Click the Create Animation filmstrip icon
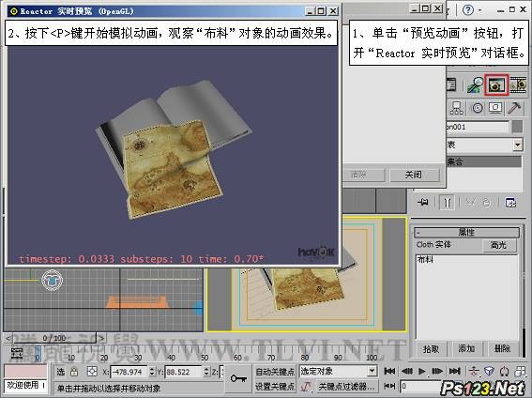Screen dimensions: 532x398 tap(517, 84)
